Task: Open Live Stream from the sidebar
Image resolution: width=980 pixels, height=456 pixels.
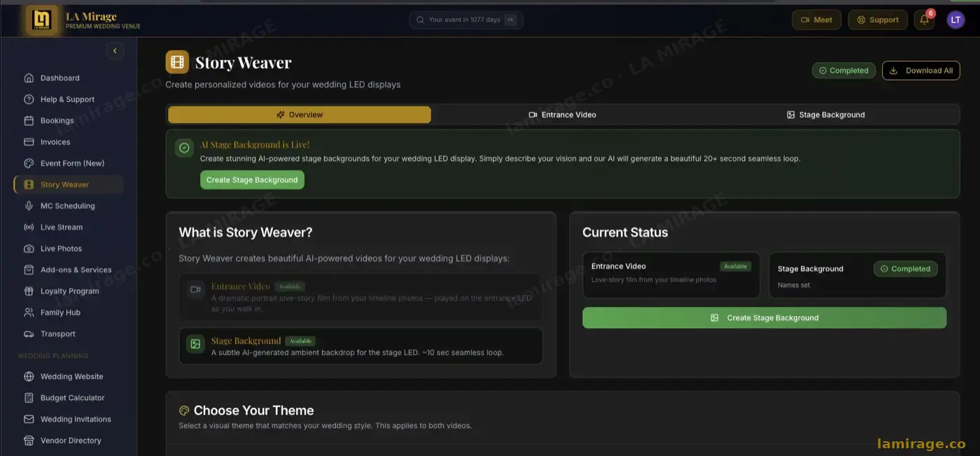Action: pyautogui.click(x=69, y=227)
